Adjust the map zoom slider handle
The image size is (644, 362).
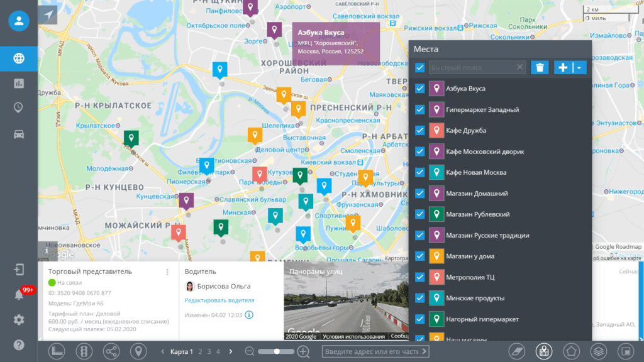click(277, 351)
